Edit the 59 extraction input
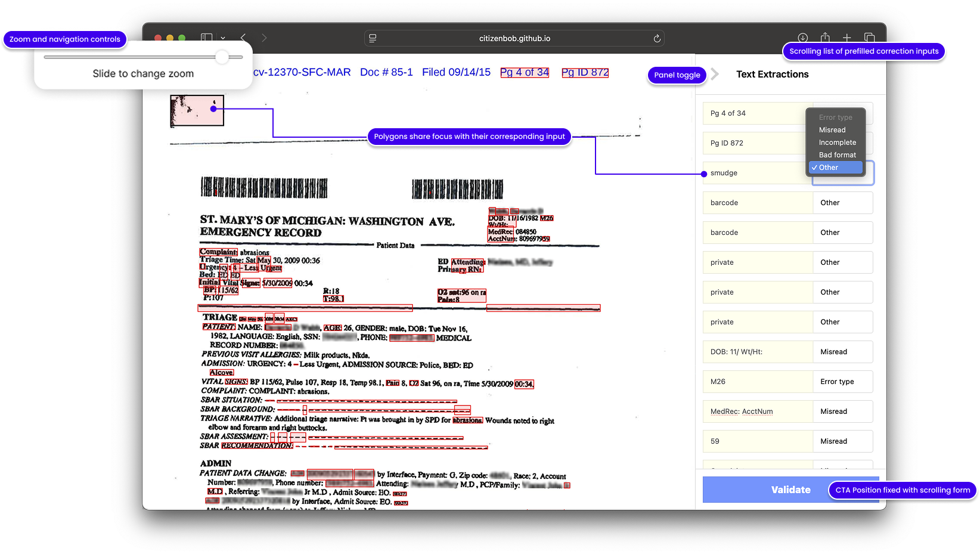 (x=758, y=441)
